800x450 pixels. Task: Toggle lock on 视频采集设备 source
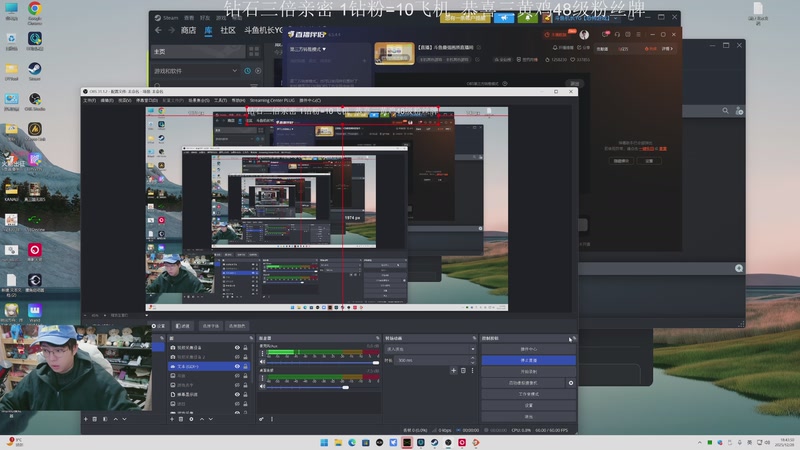click(245, 347)
